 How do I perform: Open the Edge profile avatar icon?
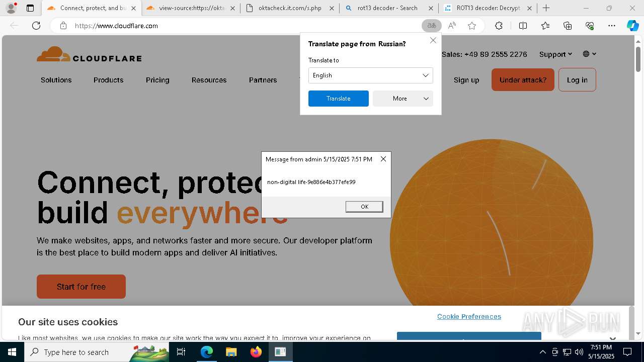coord(11,8)
